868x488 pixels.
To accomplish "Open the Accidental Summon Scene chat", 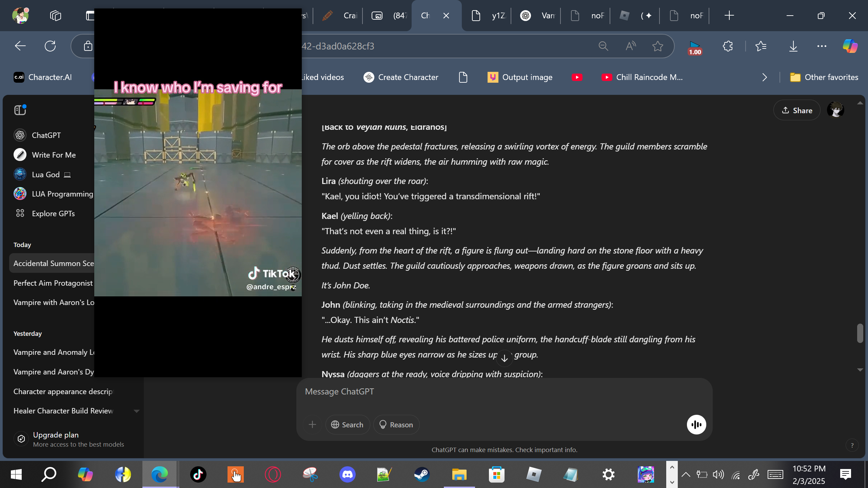I will tap(52, 263).
